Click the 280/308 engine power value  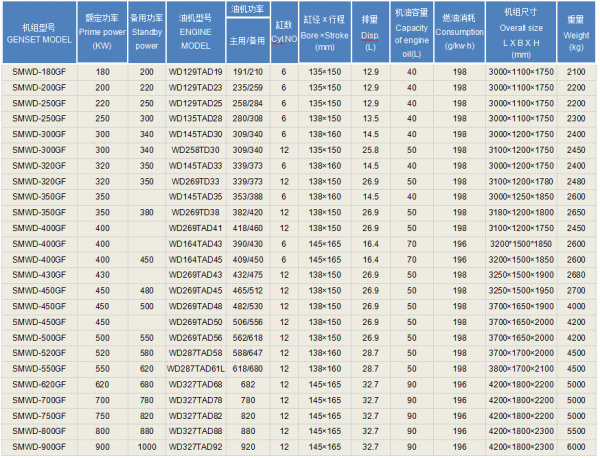point(248,119)
